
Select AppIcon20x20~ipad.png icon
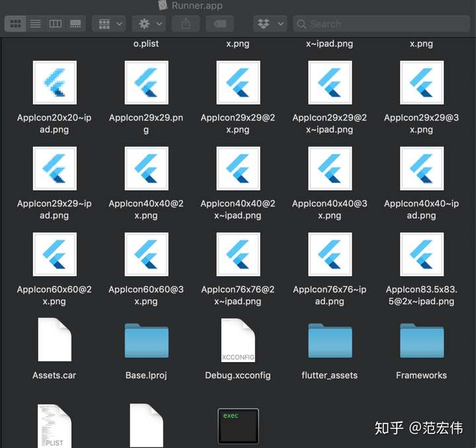(55, 83)
